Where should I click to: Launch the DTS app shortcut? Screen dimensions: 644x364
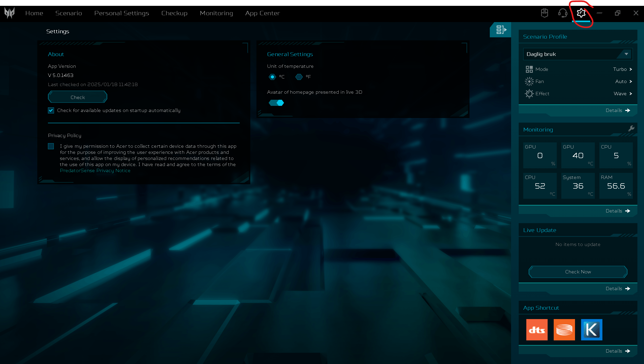(537, 329)
